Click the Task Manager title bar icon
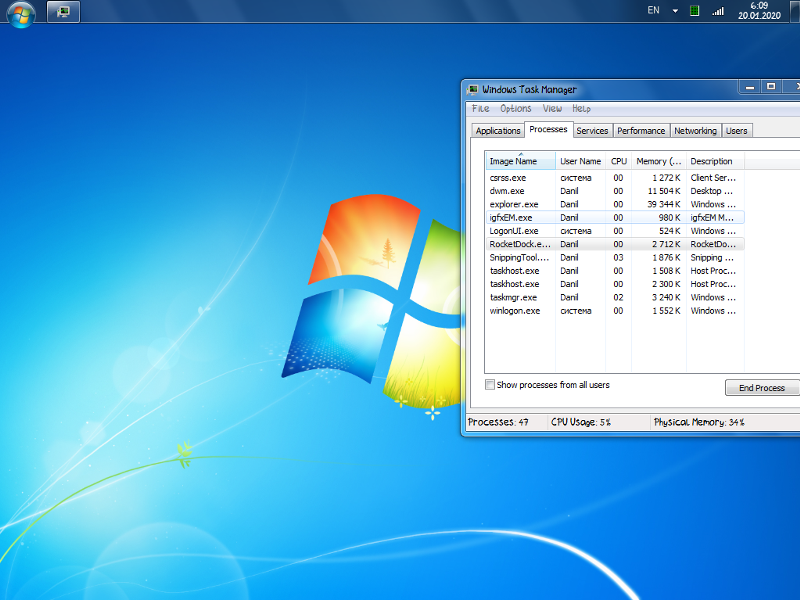 (473, 89)
